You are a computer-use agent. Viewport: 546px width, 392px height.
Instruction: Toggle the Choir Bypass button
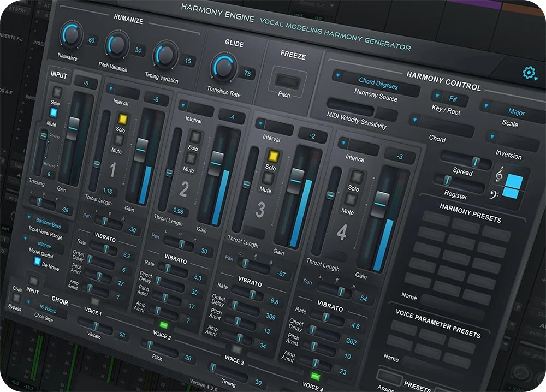click(15, 298)
